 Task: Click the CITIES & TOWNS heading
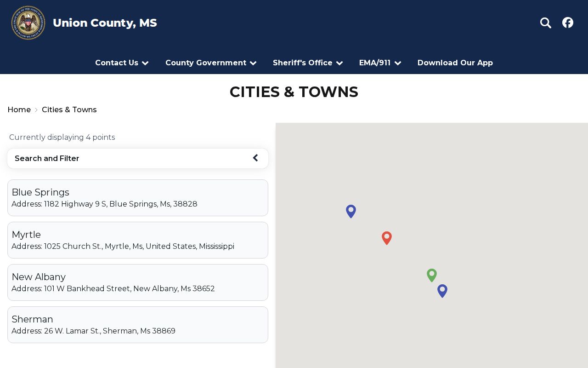(294, 92)
